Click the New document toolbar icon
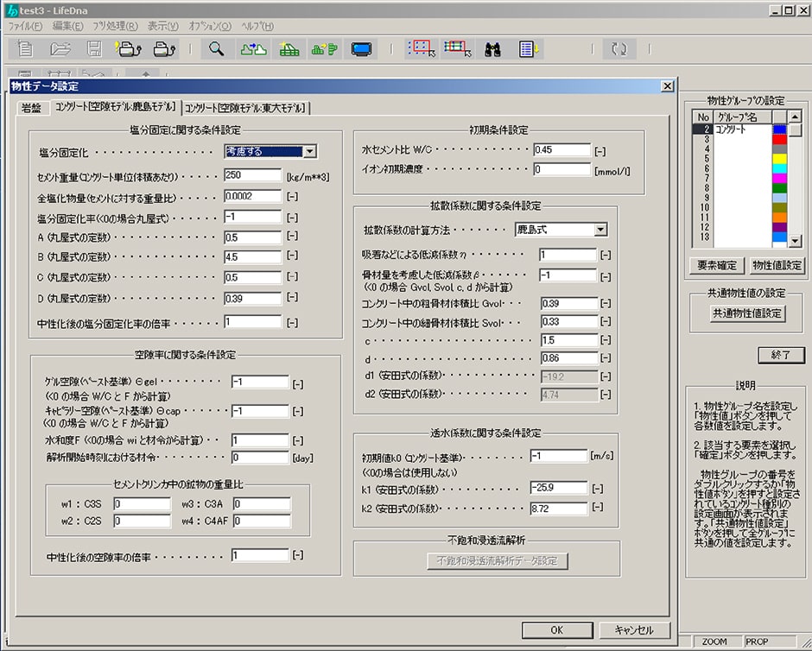812x651 pixels. [24, 49]
